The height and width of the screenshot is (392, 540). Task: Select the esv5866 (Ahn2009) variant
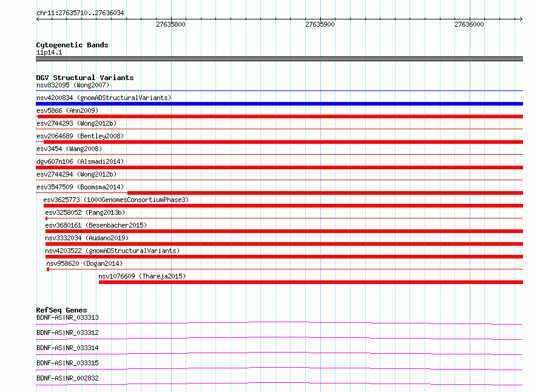click(x=67, y=110)
